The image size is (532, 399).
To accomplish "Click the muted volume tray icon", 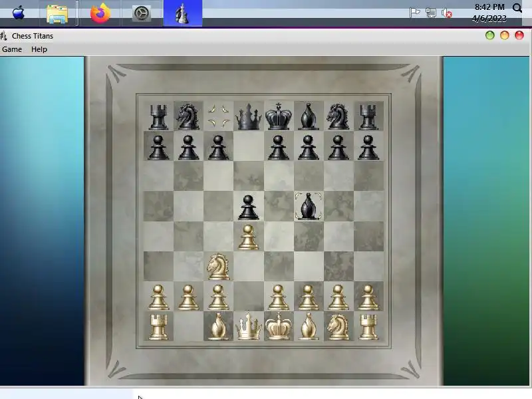I will coord(447,13).
